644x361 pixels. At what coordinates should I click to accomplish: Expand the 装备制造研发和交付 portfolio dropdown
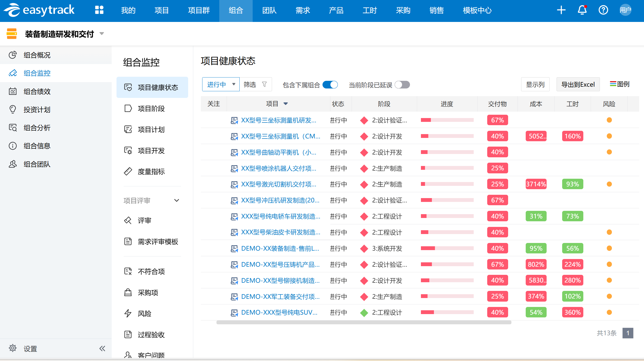pyautogui.click(x=102, y=34)
